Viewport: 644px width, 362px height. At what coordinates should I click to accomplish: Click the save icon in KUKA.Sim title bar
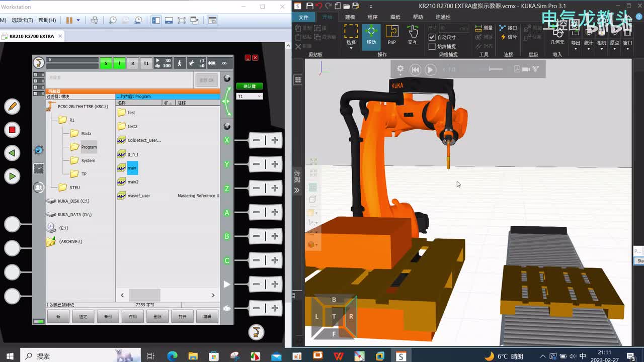pyautogui.click(x=310, y=6)
